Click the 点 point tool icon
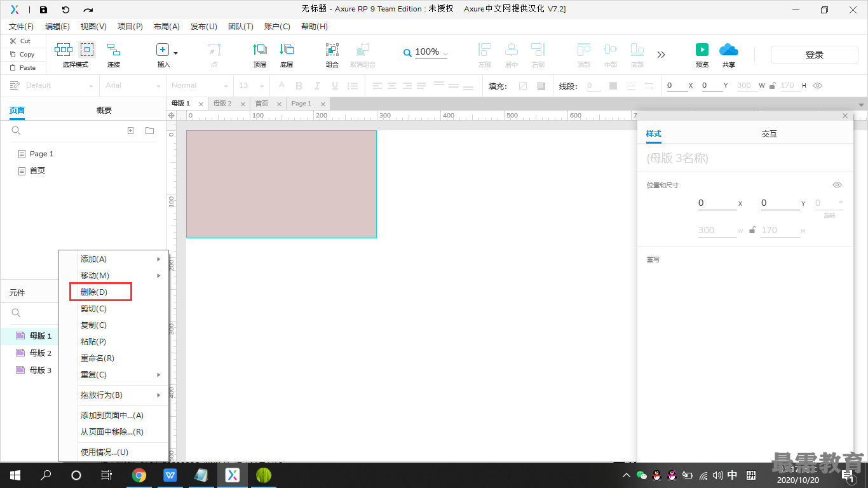The image size is (868, 488). pyautogui.click(x=214, y=50)
